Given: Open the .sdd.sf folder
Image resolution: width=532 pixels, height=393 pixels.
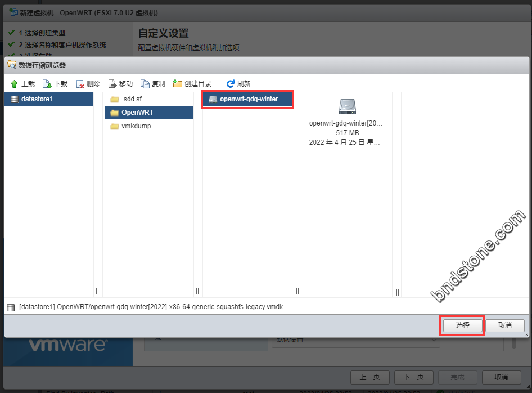Looking at the screenshot, I should [x=149, y=99].
